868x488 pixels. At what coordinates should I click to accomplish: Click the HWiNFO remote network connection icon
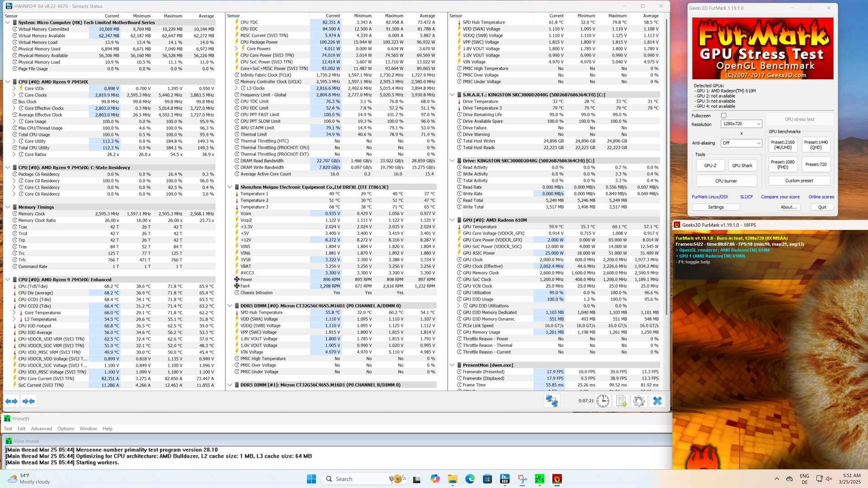[x=552, y=401]
